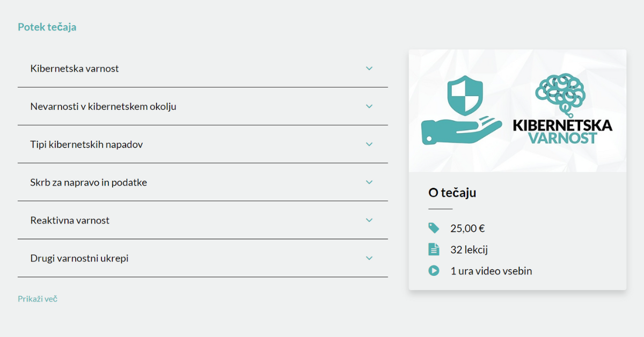Viewport: 644px width, 337px height.
Task: Click the shield and hand icon
Action: [x=462, y=110]
